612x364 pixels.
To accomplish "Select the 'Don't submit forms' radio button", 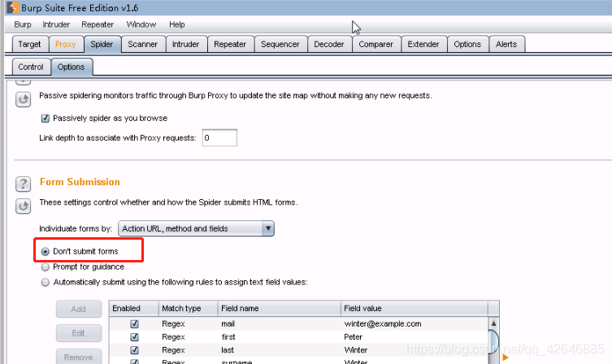I will click(x=46, y=252).
